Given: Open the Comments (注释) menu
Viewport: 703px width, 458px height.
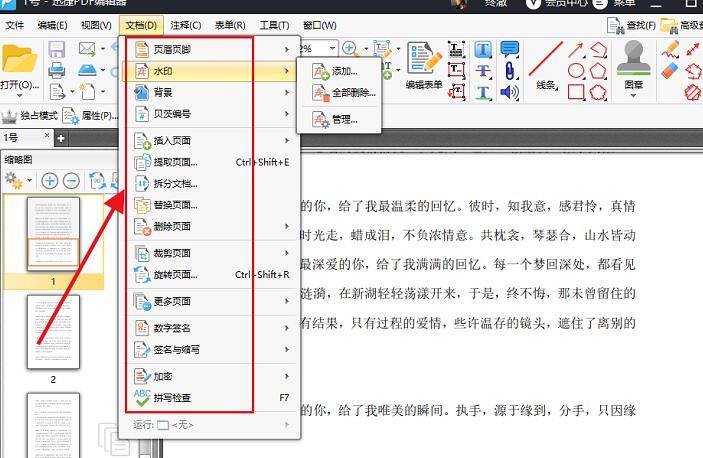Looking at the screenshot, I should point(185,24).
